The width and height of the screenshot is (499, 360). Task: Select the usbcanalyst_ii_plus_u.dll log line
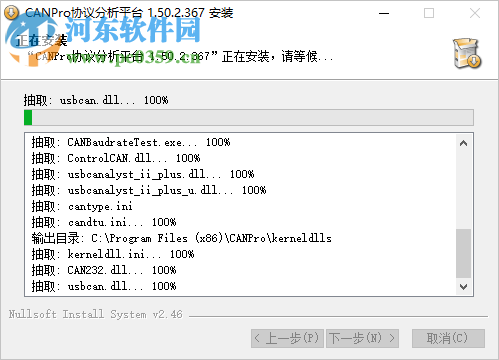(x=149, y=190)
